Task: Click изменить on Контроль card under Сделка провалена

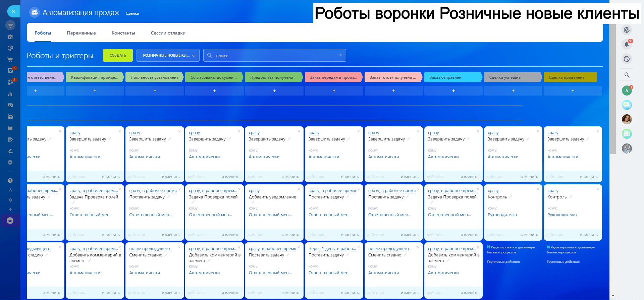Action: point(589,235)
